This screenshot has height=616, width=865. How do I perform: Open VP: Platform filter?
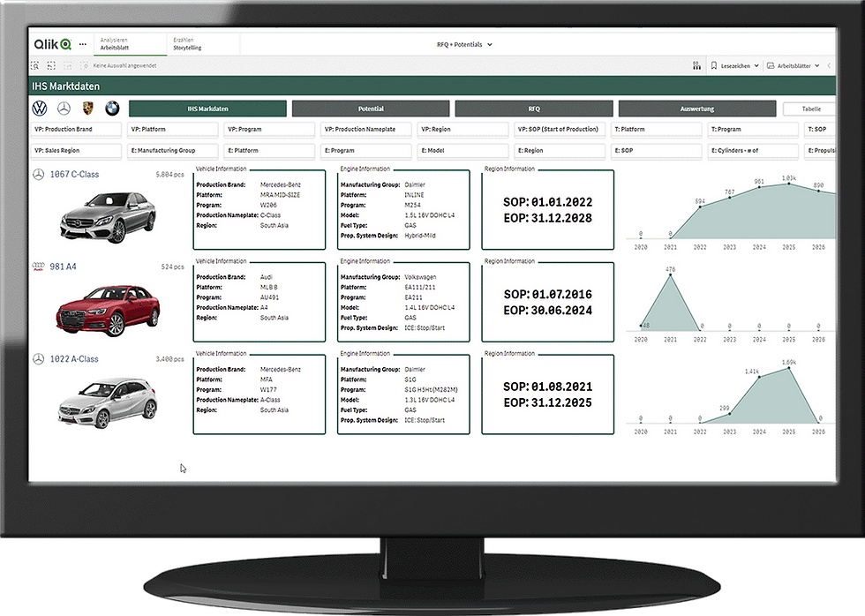pos(173,129)
